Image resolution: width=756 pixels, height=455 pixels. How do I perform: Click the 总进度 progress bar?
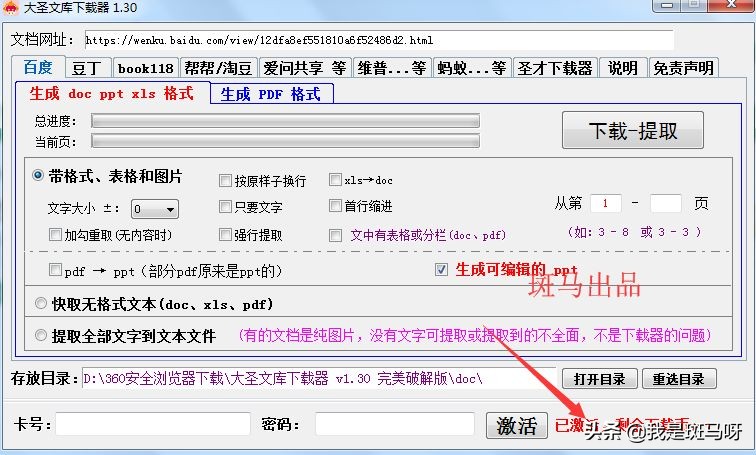[285, 121]
